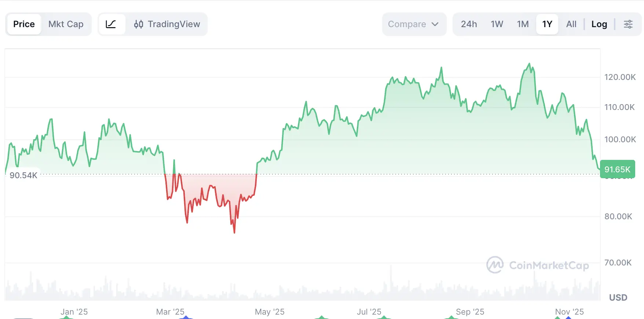
Task: Click blue event marker near Mar '25
Action: 186,317
